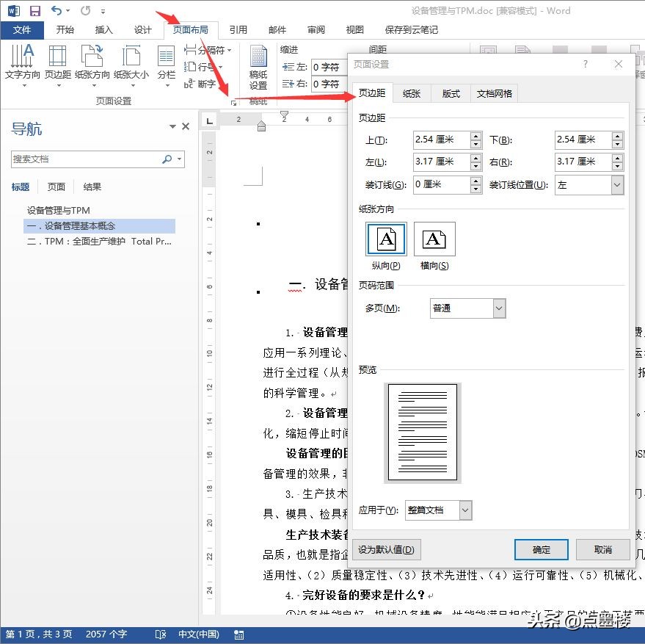The width and height of the screenshot is (645, 644).
Task: Click the Save icon in Quick Access Toolbar
Action: pyautogui.click(x=34, y=10)
